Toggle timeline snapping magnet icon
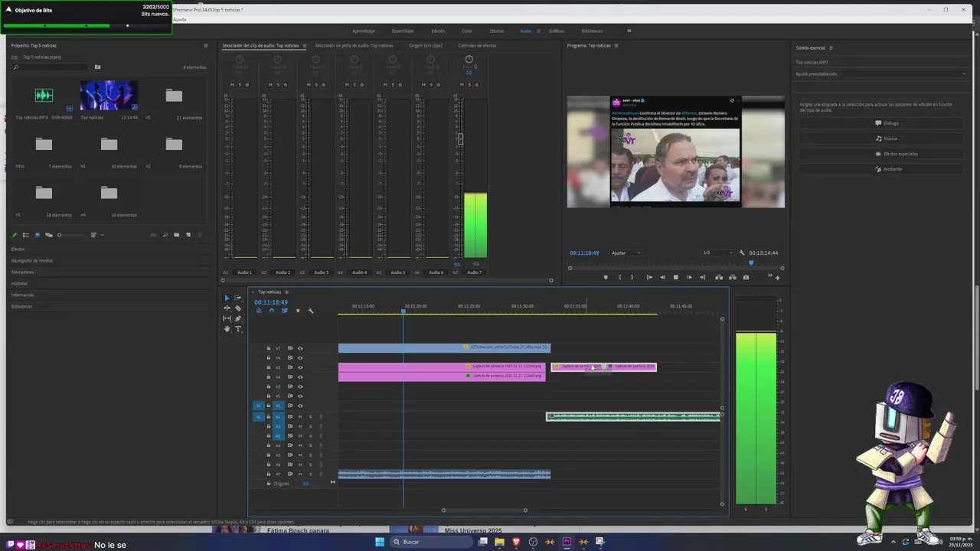This screenshot has height=551, width=980. [x=271, y=311]
